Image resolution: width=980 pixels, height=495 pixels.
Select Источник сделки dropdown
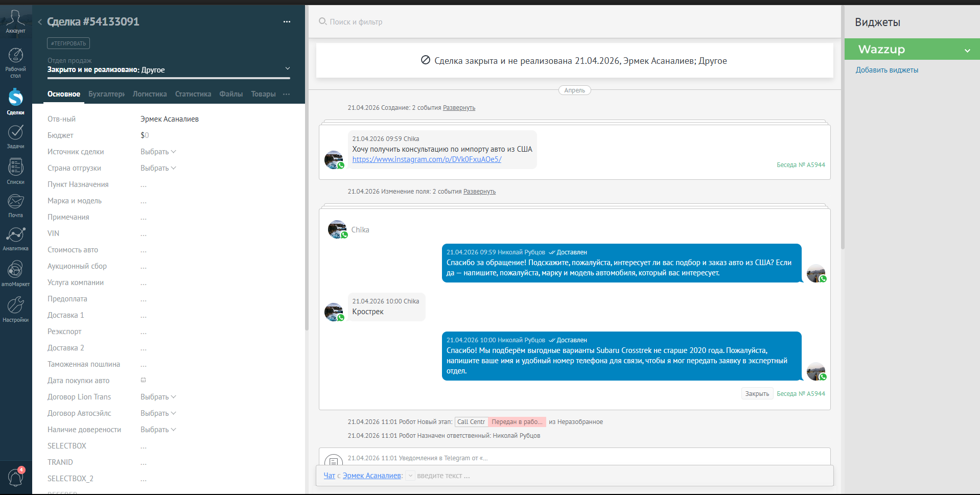(x=158, y=152)
